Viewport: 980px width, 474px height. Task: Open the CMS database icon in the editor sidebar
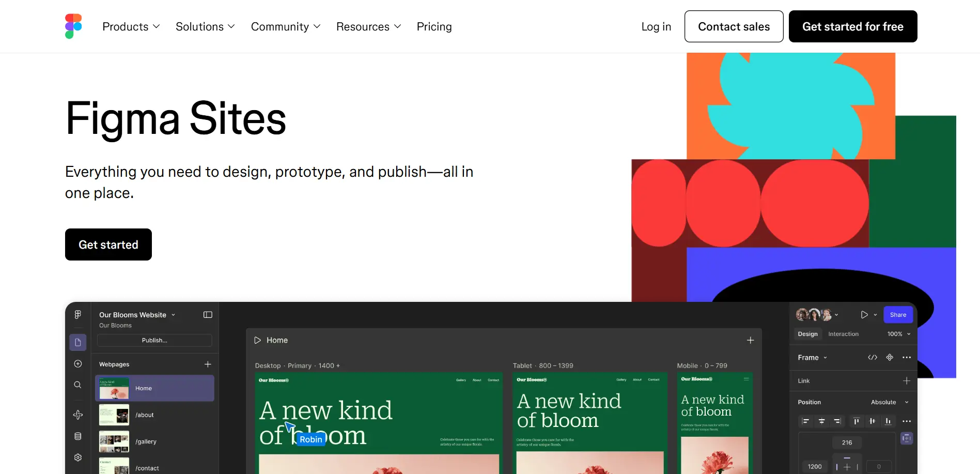(x=78, y=436)
